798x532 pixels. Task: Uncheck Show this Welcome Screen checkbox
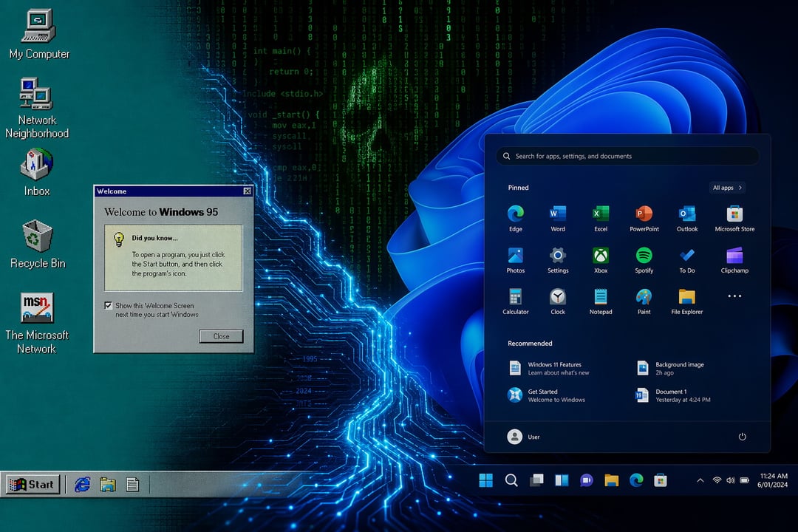(108, 305)
